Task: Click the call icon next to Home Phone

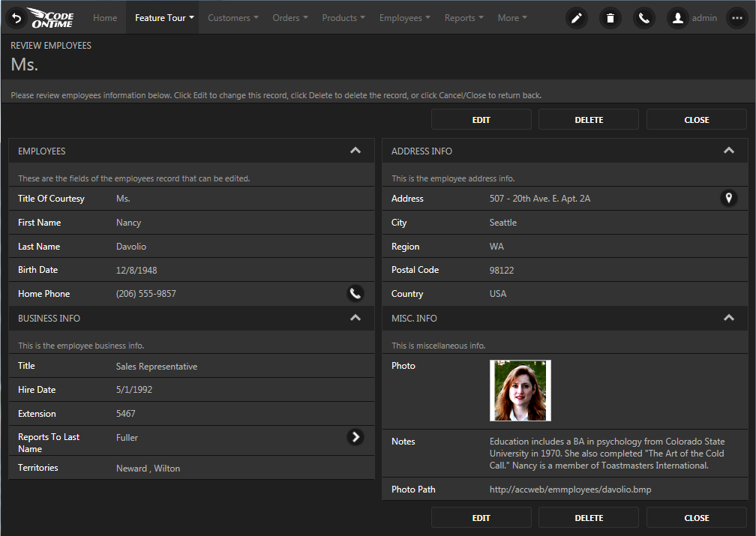Action: 355,294
